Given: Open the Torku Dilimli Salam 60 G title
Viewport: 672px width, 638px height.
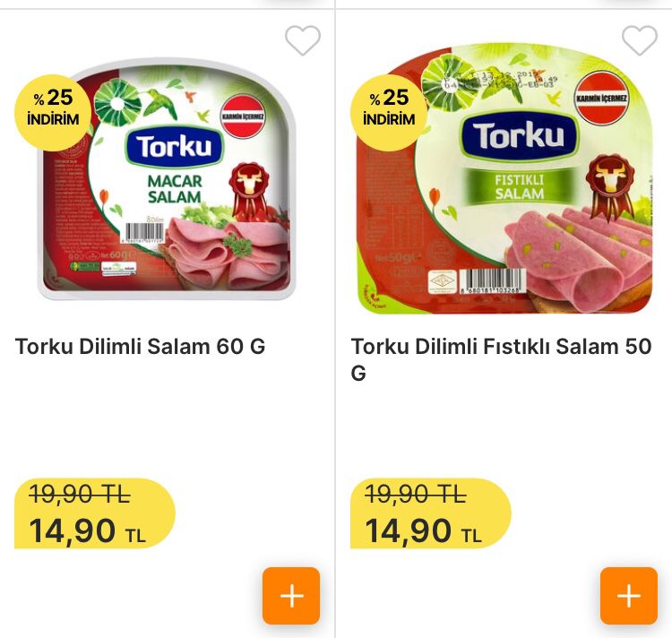Looking at the screenshot, I should [140, 346].
